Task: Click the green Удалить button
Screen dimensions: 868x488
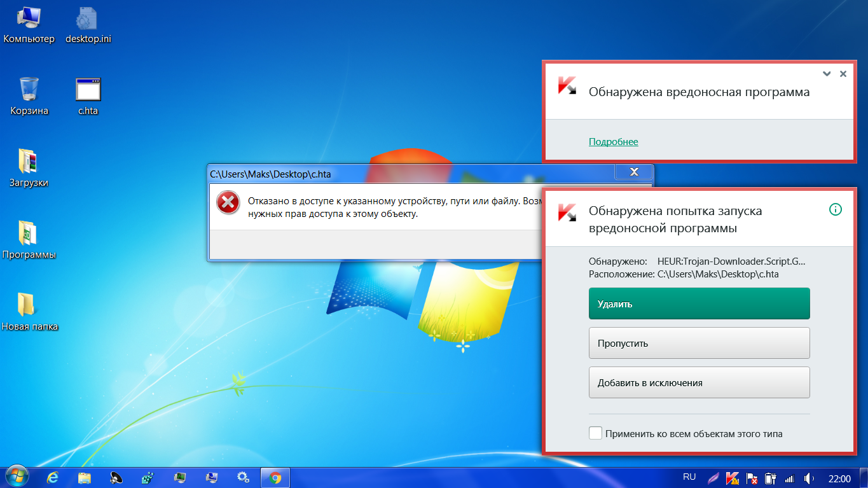Action: (699, 303)
